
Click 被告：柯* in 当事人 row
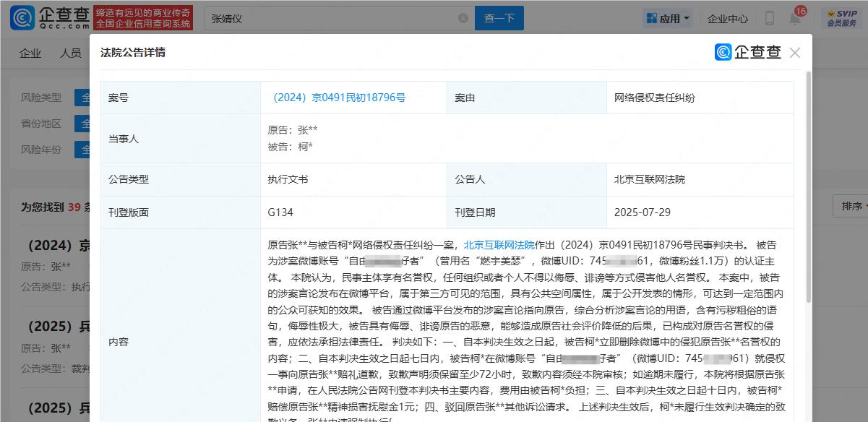tap(290, 147)
